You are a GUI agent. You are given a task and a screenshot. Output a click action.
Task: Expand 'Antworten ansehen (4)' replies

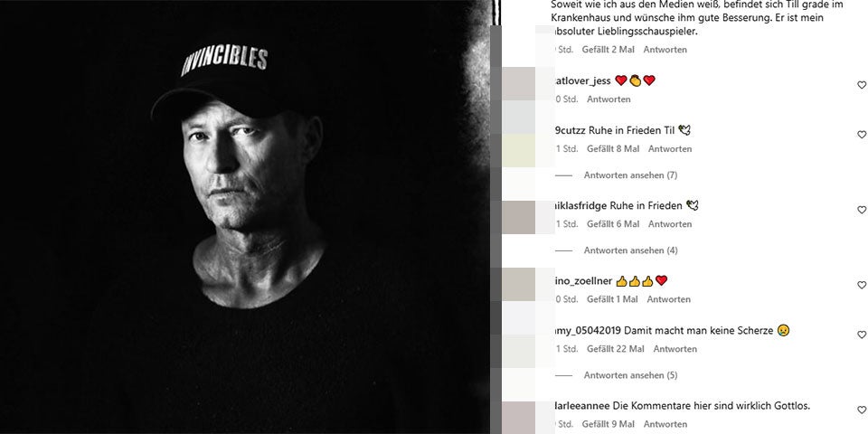pos(630,250)
